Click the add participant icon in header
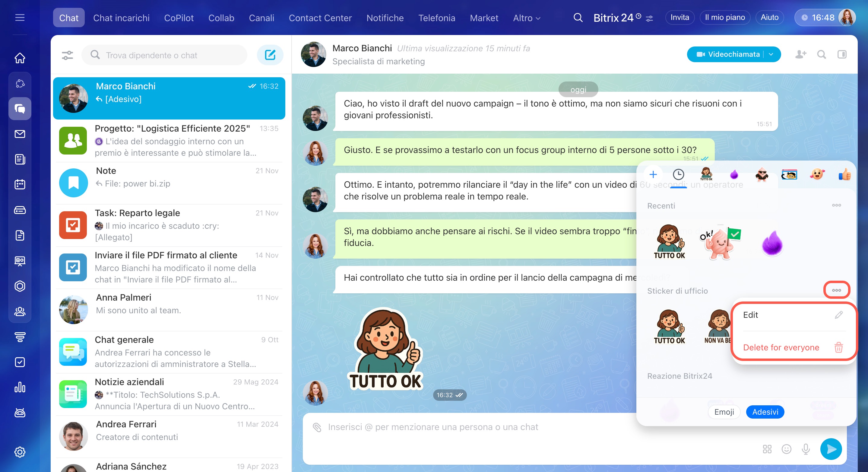 (x=801, y=54)
